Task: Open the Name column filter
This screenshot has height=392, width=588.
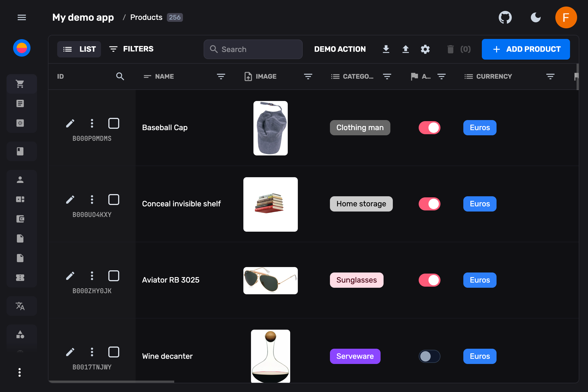Action: (221, 76)
